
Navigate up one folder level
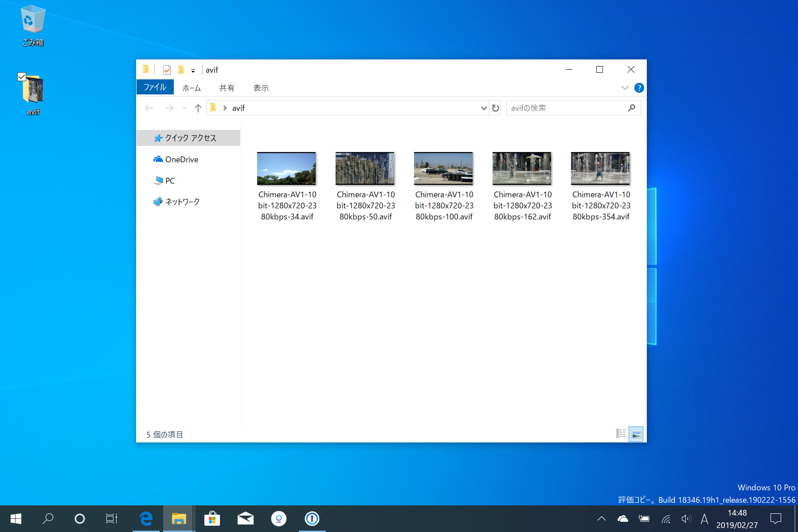pyautogui.click(x=198, y=107)
